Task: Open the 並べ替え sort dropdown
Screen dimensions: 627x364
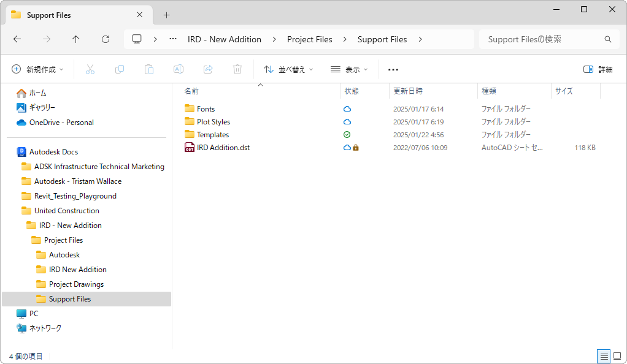Action: pos(288,69)
